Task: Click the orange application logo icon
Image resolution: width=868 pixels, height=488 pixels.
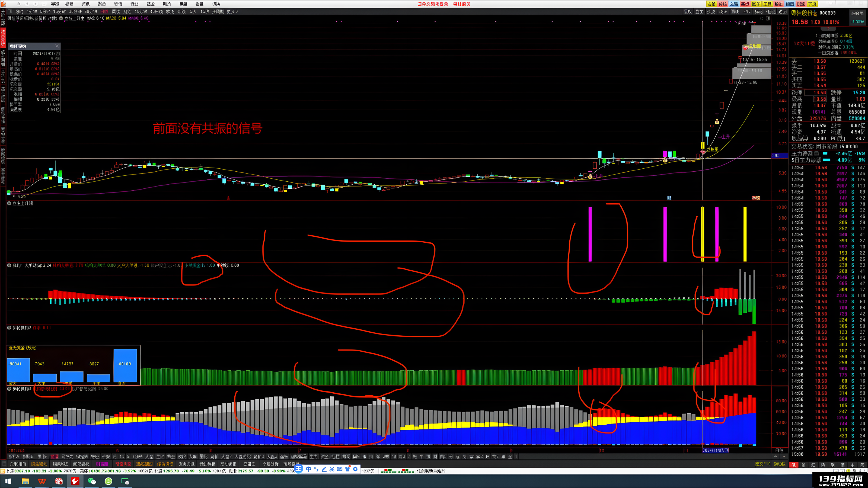Action: coord(3,4)
